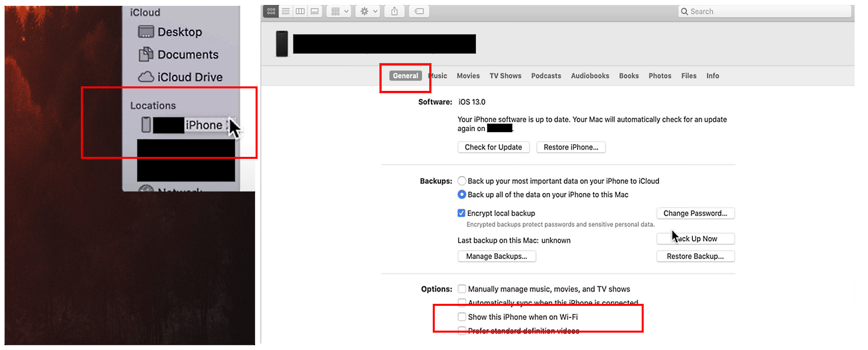Click Manage Backups... button
Image resolution: width=868 pixels, height=350 pixels.
point(497,256)
